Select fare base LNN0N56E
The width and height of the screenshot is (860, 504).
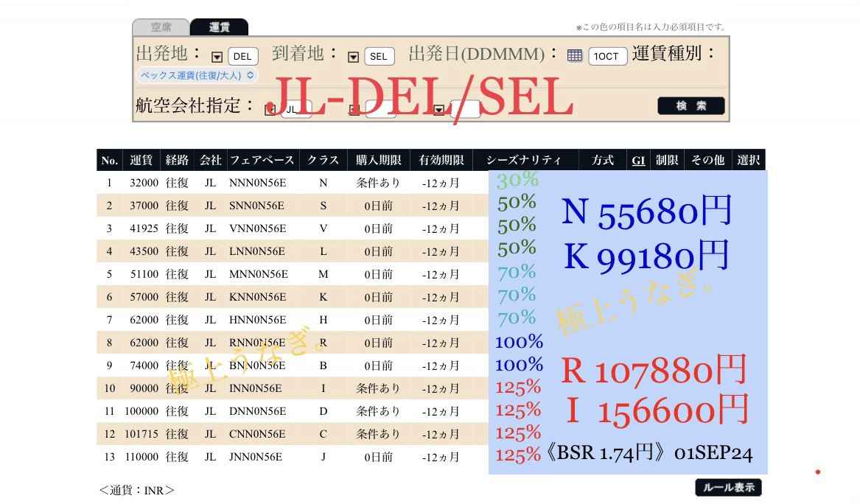tap(256, 251)
